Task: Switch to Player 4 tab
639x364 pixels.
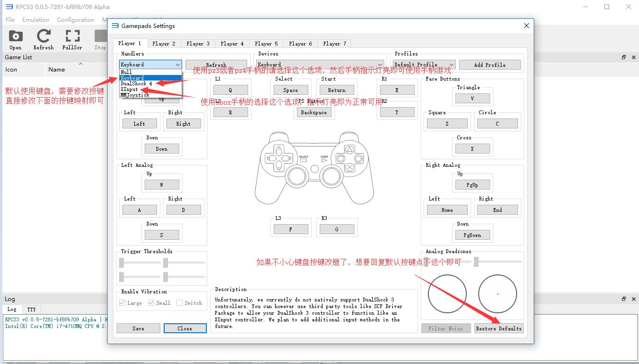Action: click(x=232, y=44)
